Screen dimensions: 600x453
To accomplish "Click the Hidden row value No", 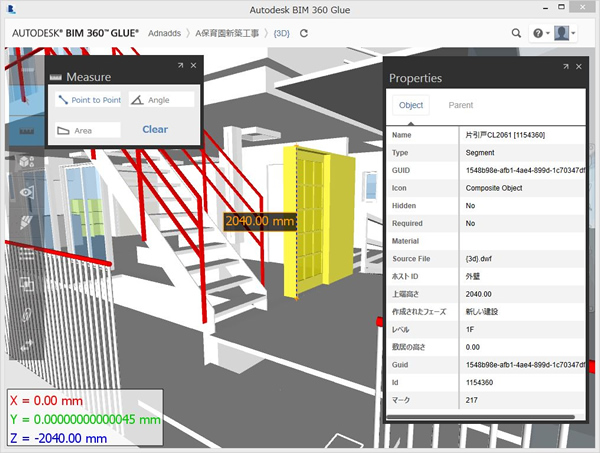I will tap(470, 205).
